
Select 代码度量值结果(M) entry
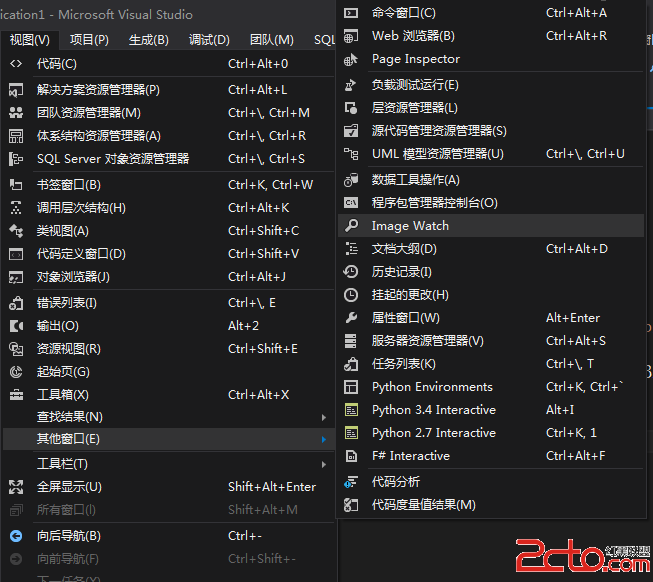pyautogui.click(x=491, y=505)
